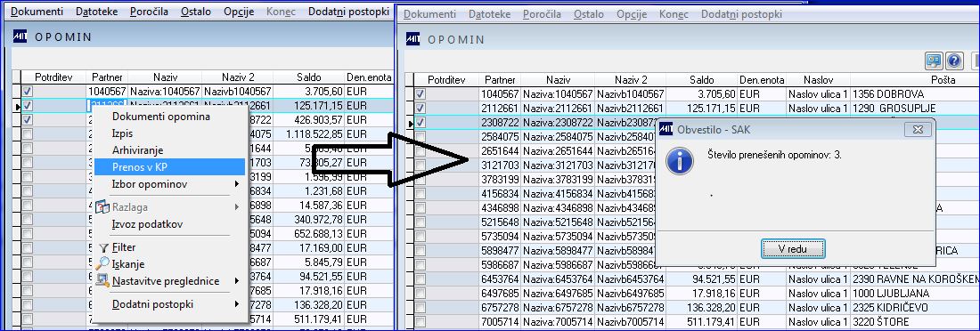The height and width of the screenshot is (331, 980).
Task: Click the MIT icon in Obvestilo - SAK title bar
Action: [x=666, y=129]
